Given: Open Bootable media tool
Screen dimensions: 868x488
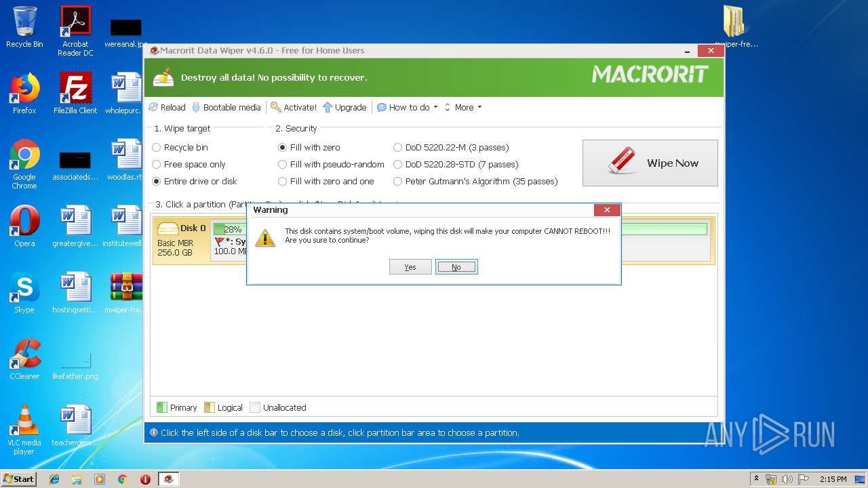Looking at the screenshot, I should point(226,107).
